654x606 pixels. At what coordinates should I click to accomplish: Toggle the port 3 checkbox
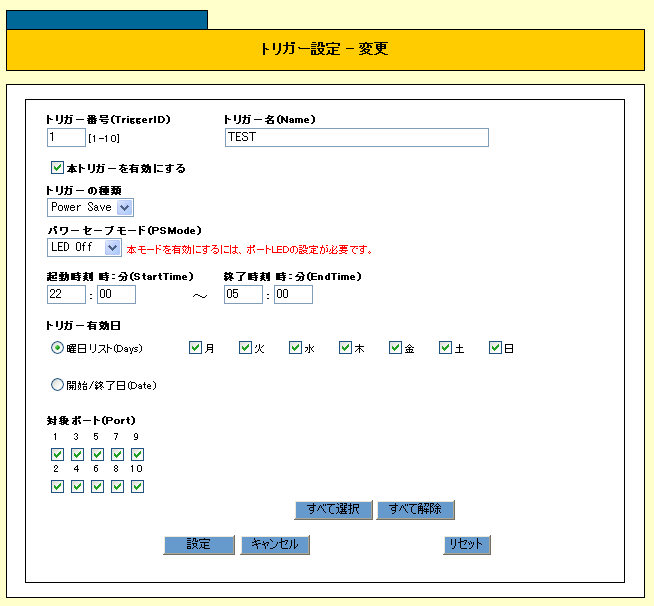77,454
